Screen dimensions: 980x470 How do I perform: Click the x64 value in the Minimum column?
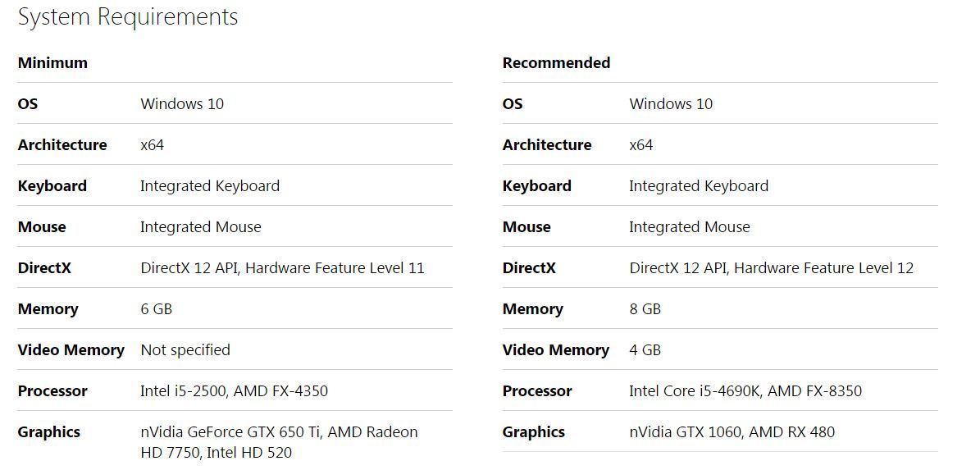[153, 145]
